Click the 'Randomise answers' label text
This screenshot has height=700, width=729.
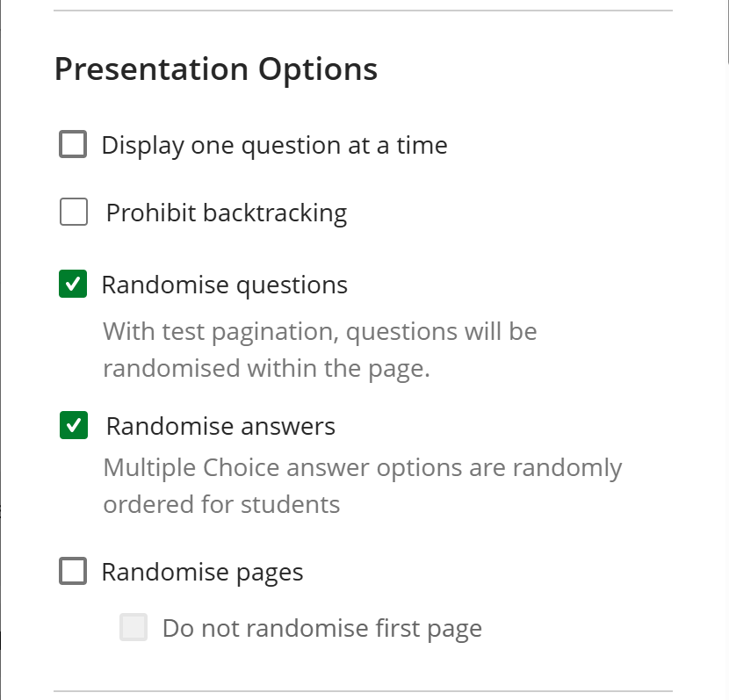click(x=220, y=427)
